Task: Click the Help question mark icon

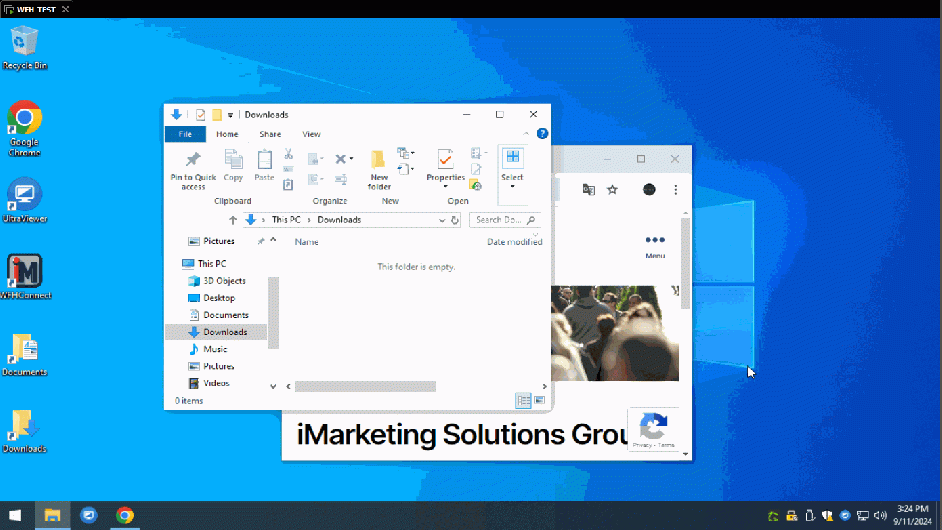Action: [x=542, y=133]
